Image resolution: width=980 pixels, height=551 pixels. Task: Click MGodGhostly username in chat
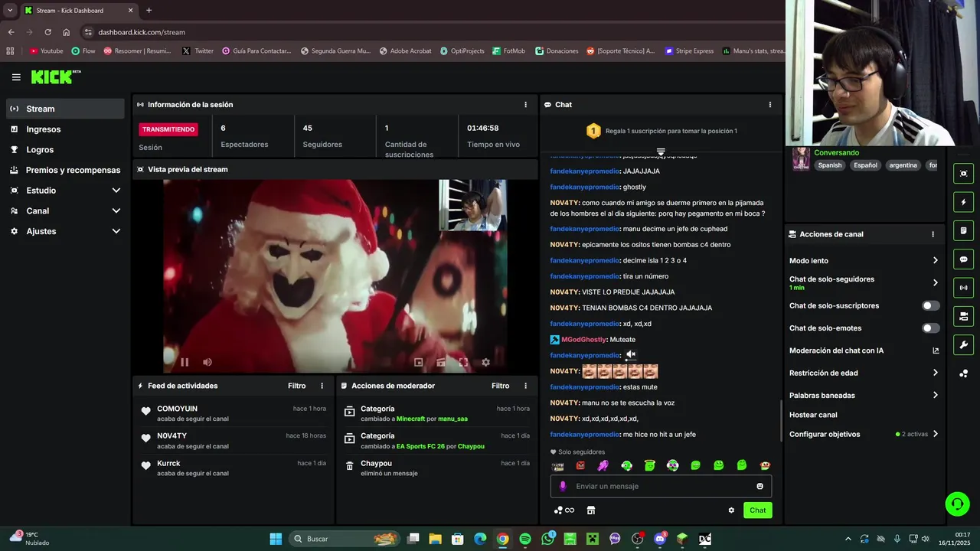click(583, 340)
